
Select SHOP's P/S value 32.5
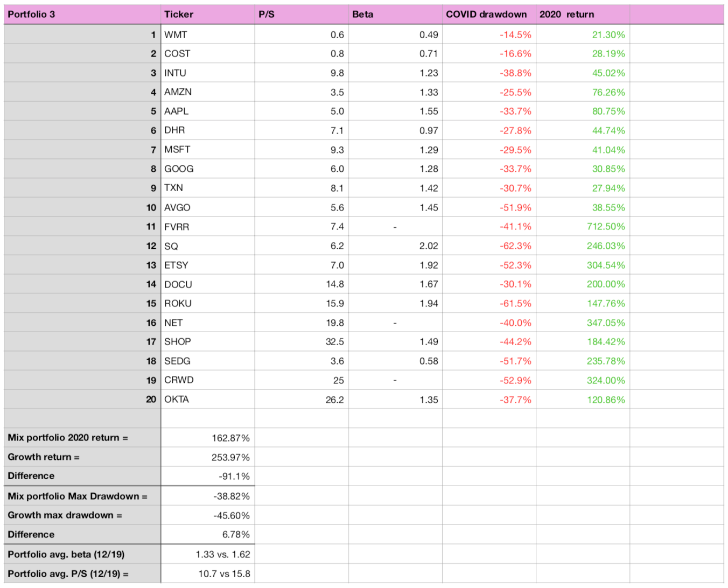(301, 341)
